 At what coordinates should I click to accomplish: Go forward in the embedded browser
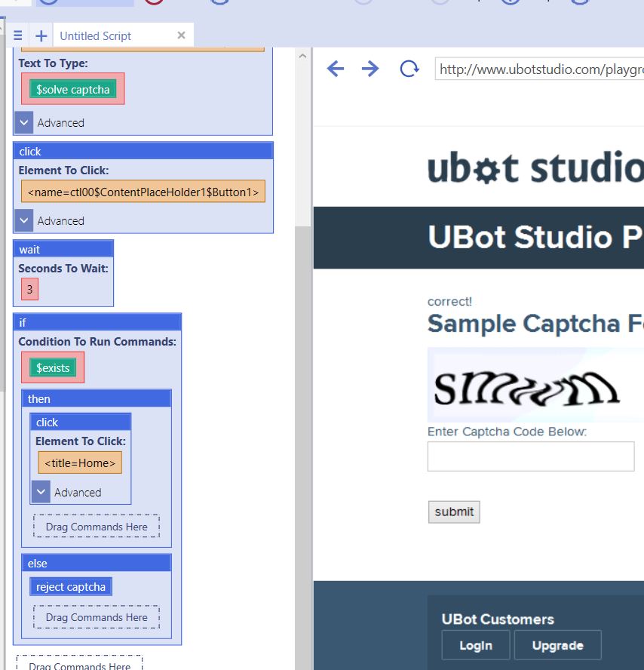[x=370, y=69]
